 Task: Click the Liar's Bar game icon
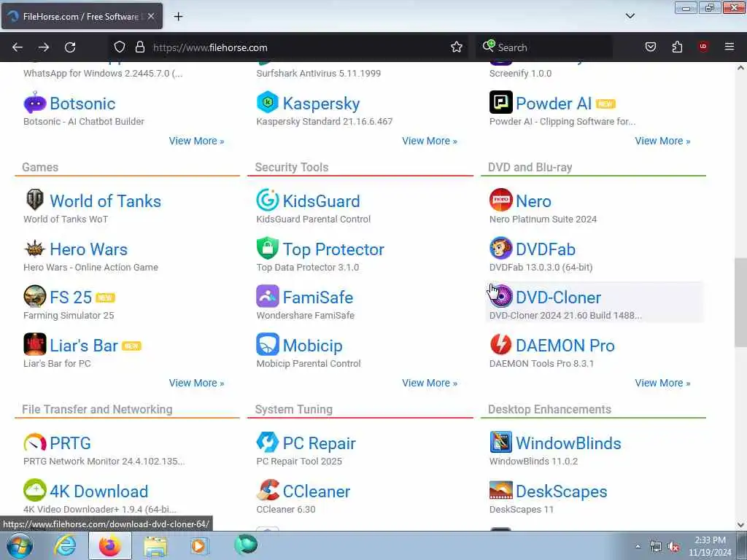point(35,344)
